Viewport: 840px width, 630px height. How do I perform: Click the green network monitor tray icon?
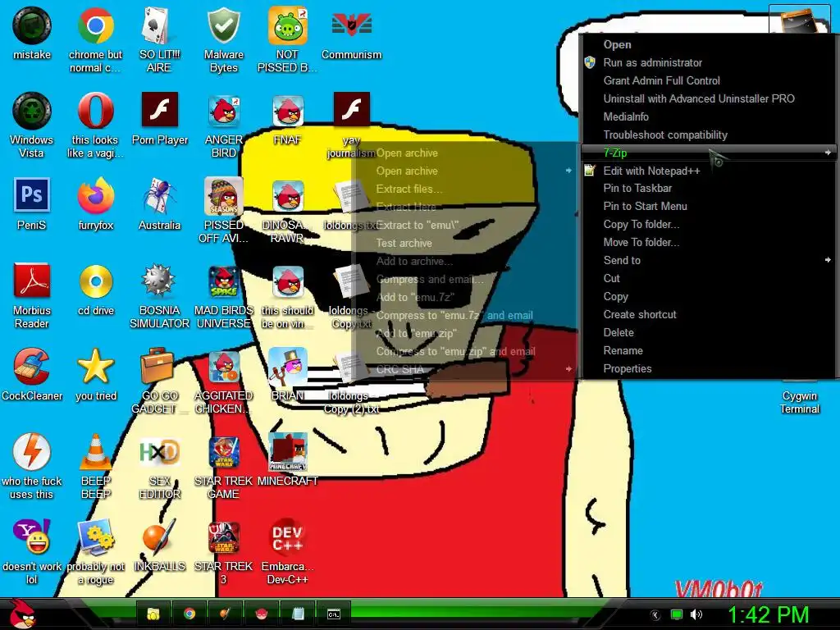coord(677,614)
